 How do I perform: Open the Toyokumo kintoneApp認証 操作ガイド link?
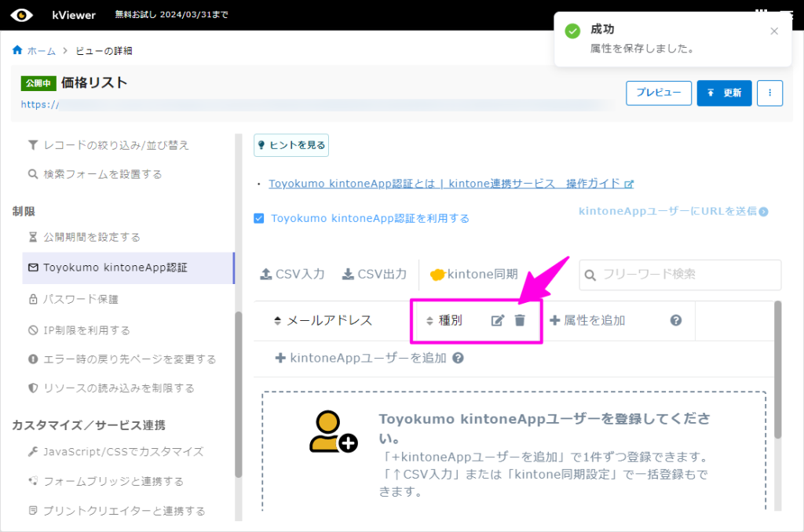(451, 184)
